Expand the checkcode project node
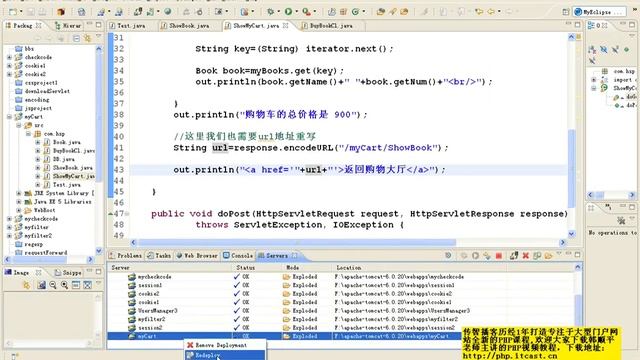 (x=9, y=57)
